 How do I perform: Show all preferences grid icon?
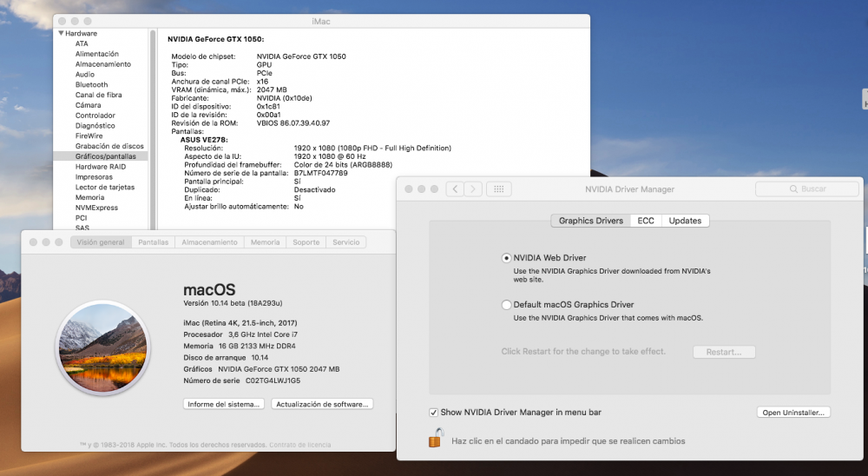[x=499, y=189]
